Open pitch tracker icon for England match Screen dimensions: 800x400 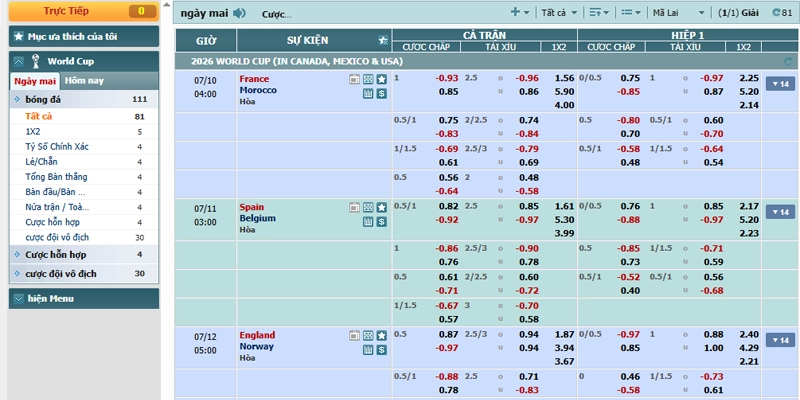click(x=368, y=335)
